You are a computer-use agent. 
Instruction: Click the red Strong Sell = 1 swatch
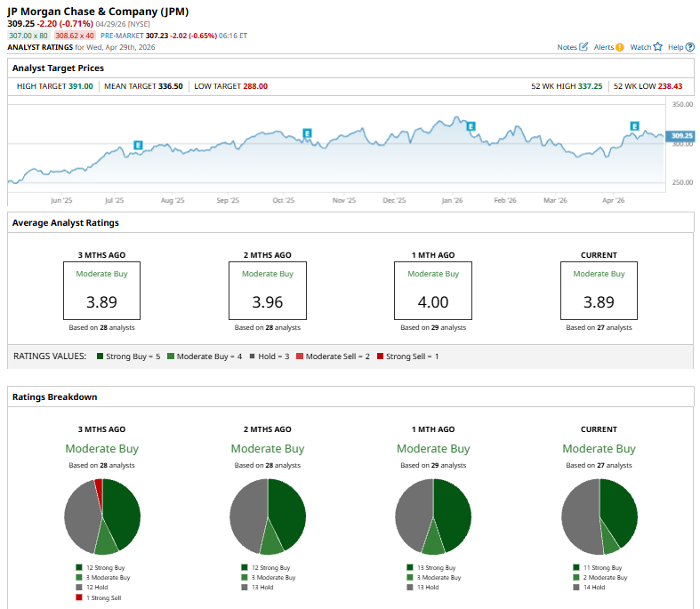pyautogui.click(x=380, y=356)
